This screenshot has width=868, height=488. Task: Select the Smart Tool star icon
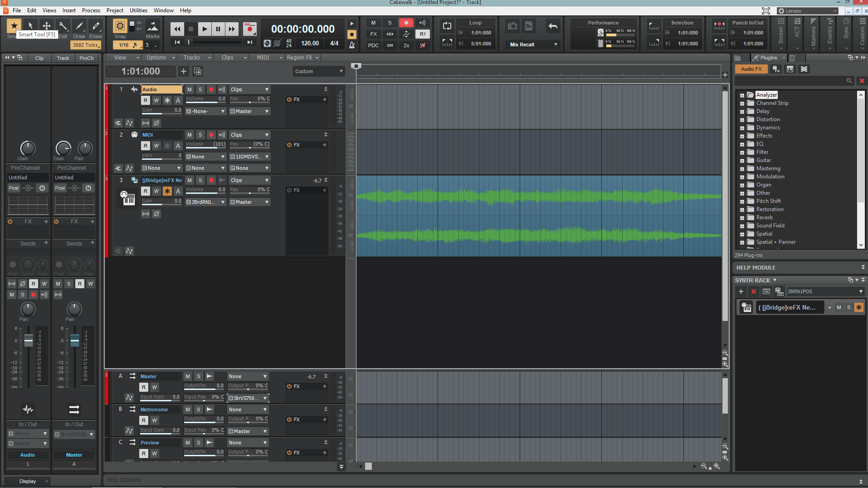(14, 26)
